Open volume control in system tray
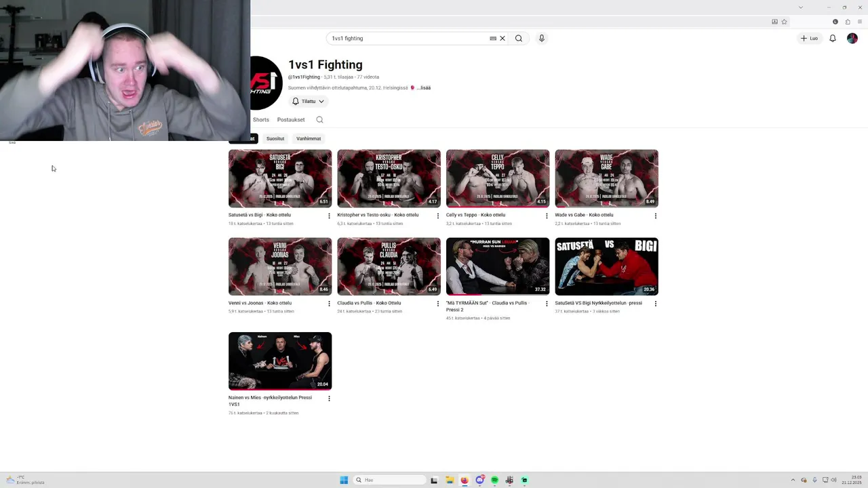 [833, 480]
